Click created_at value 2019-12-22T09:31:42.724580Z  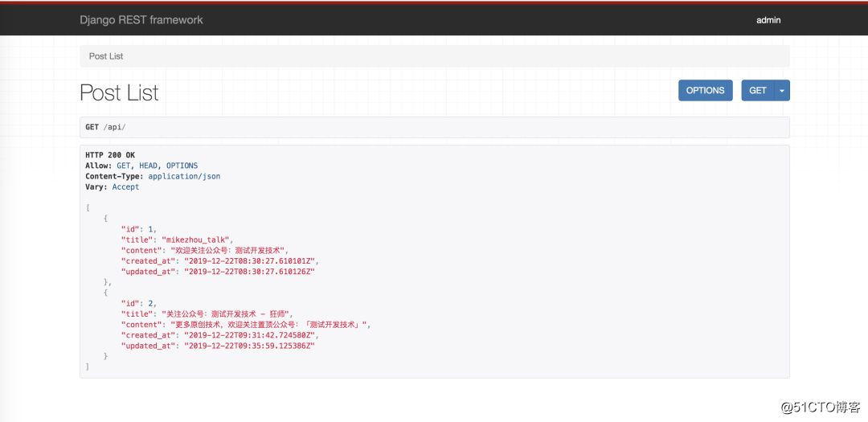coord(249,335)
